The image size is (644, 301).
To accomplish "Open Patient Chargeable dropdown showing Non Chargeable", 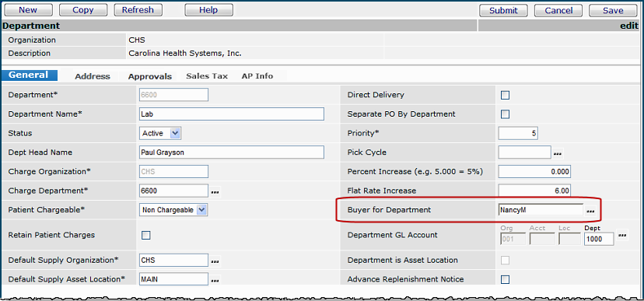I will 173,210.
